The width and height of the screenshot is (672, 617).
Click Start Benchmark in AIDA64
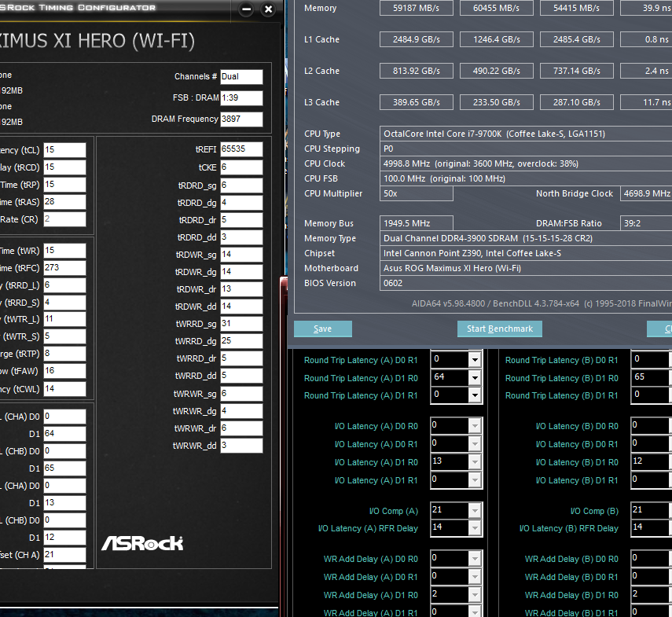click(500, 329)
